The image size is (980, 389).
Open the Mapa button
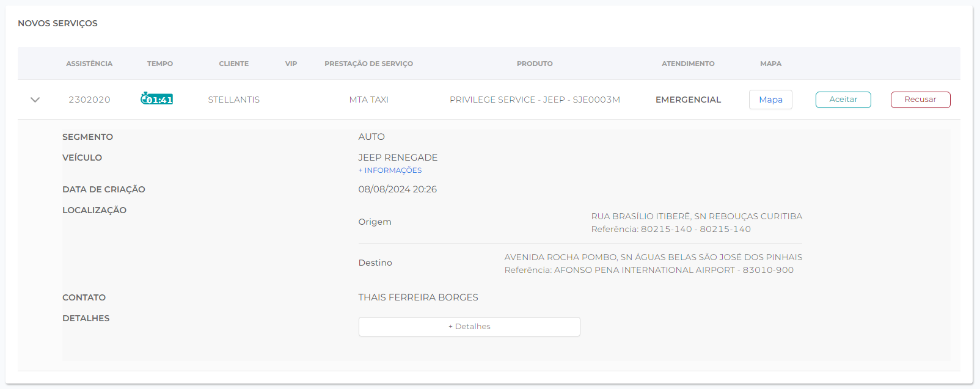pyautogui.click(x=770, y=100)
